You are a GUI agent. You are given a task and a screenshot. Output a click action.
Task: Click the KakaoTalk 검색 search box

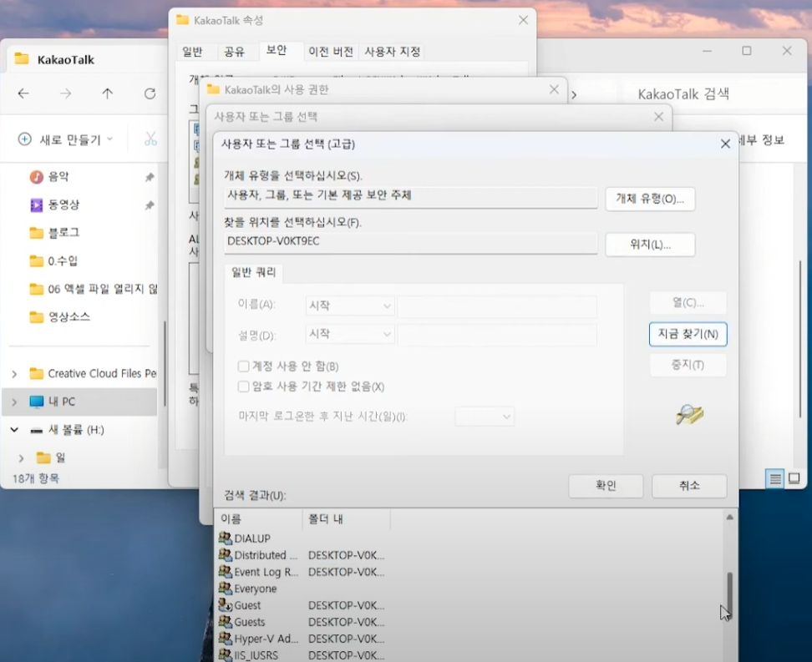pyautogui.click(x=714, y=94)
